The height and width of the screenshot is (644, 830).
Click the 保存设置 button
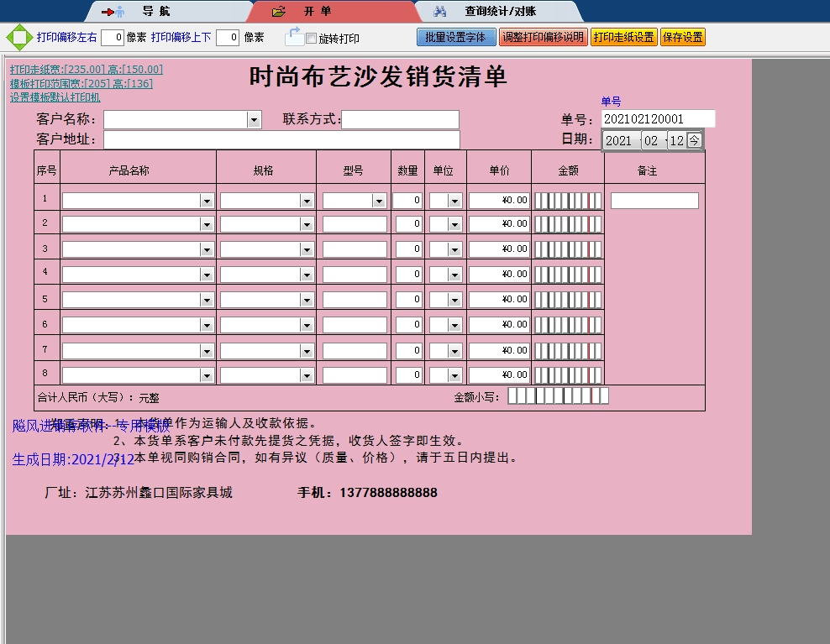(683, 37)
